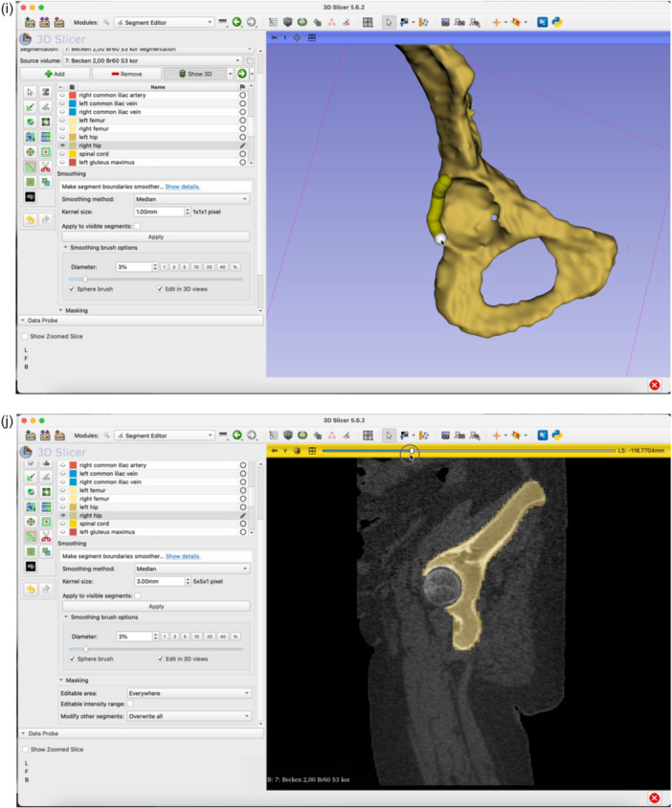Open Smoothing method dropdown in bottom window
The width and height of the screenshot is (672, 808).
(x=191, y=569)
